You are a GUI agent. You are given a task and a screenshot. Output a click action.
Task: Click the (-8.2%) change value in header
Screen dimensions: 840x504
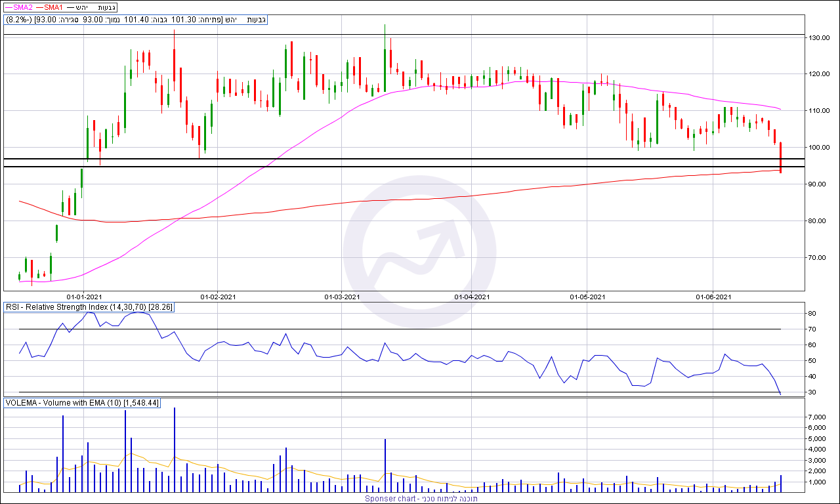(19, 20)
